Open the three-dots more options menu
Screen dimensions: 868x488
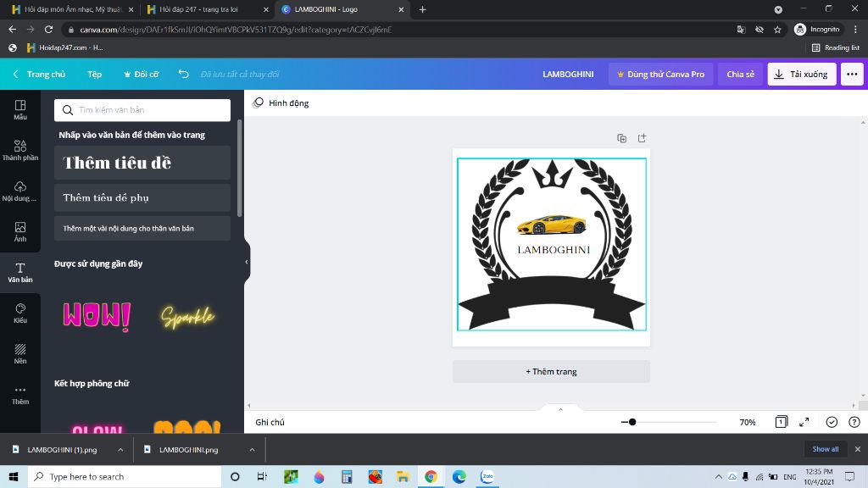pos(852,75)
